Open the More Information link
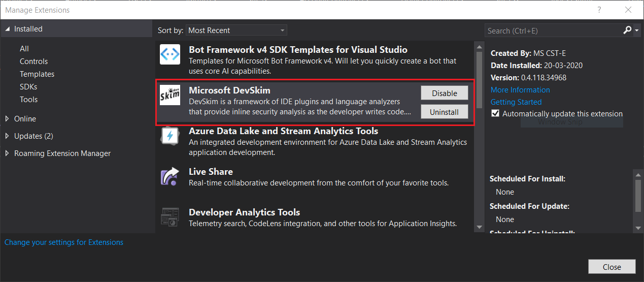This screenshot has width=644, height=282. (520, 90)
